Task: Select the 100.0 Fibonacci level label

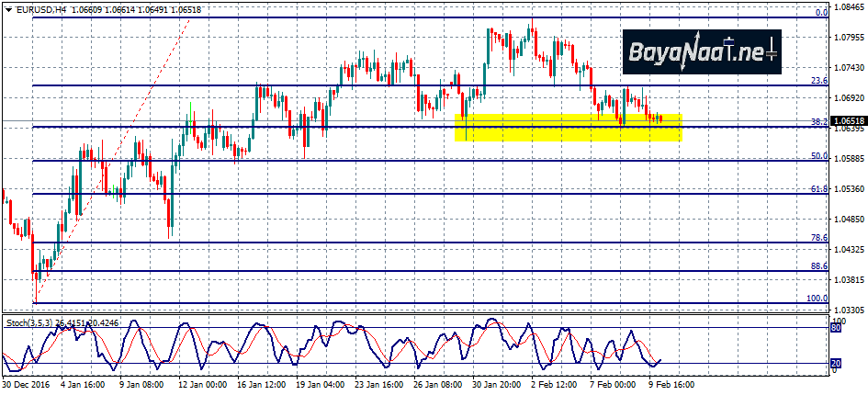Action: tap(817, 299)
